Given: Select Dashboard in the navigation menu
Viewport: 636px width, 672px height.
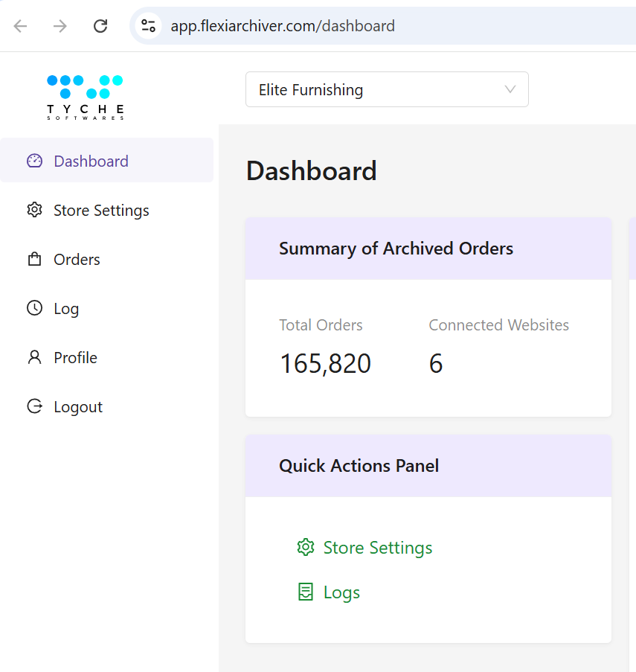Looking at the screenshot, I should (91, 160).
